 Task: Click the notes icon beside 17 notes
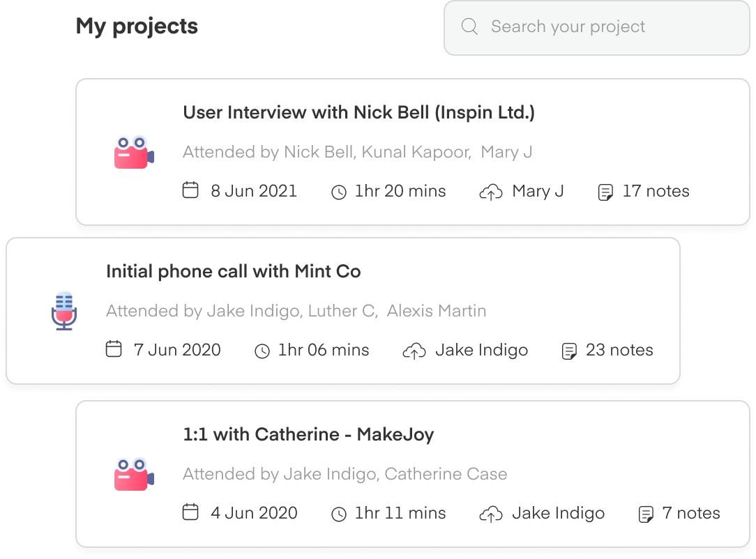tap(605, 192)
